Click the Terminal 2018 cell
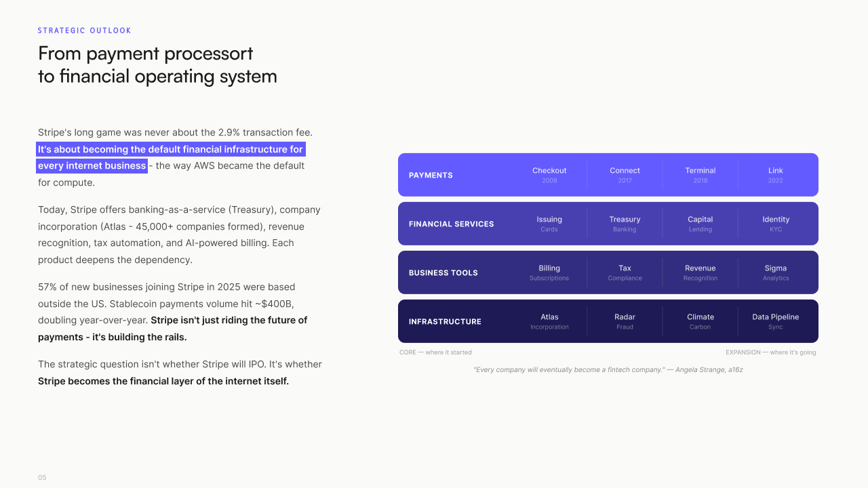Viewport: 868px width, 488px height. 701,175
